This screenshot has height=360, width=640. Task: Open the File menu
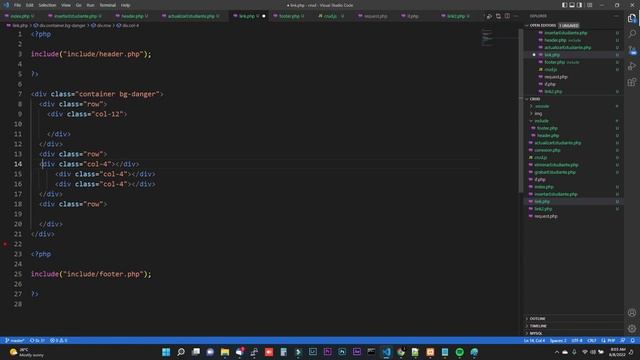17,5
